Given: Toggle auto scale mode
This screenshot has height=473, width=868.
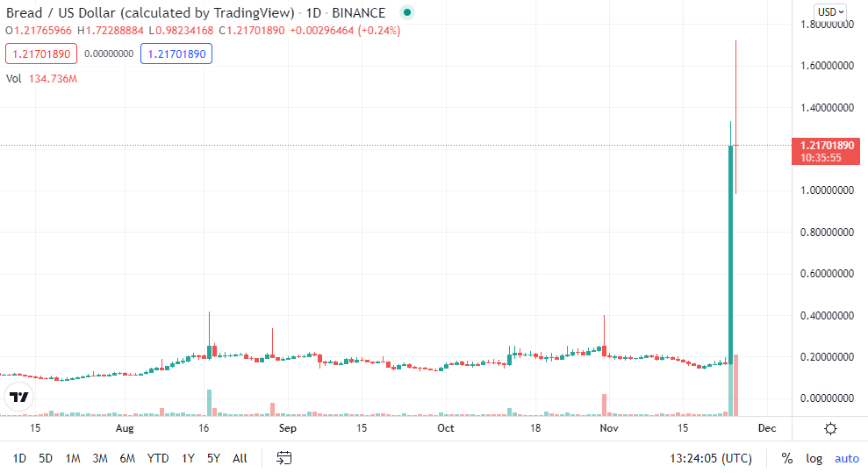Looking at the screenshot, I should [847, 458].
